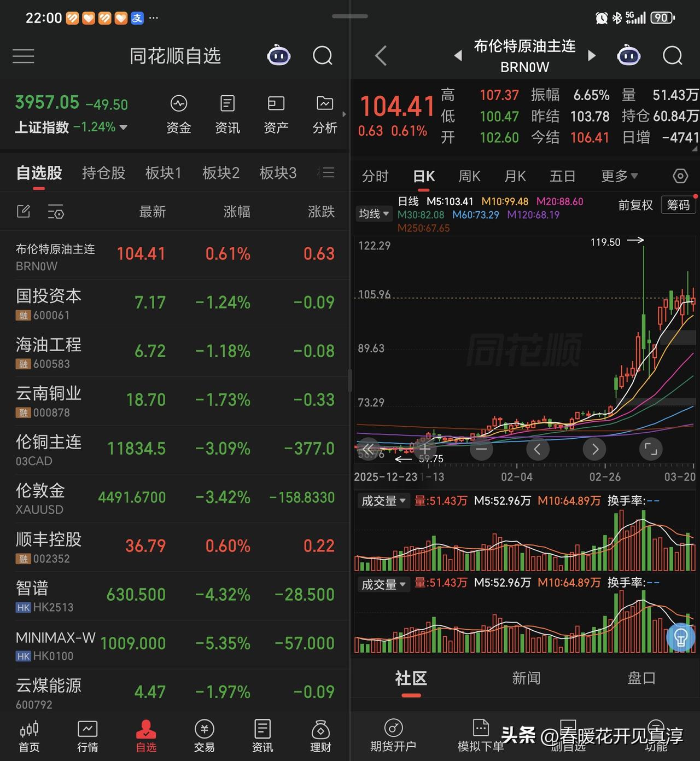
Task: Open 期货开户 at the chart page bottom
Action: tap(393, 736)
